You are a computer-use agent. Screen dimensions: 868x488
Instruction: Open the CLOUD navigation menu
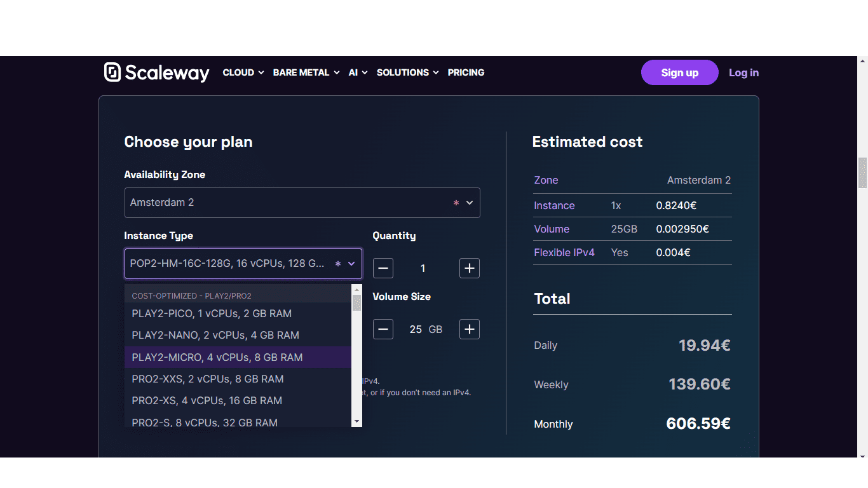[243, 72]
